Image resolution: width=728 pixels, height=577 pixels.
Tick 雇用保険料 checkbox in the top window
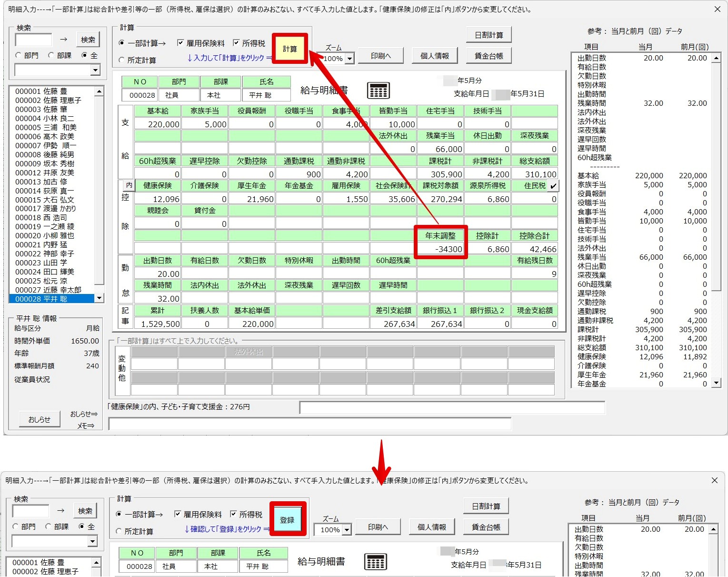click(180, 43)
